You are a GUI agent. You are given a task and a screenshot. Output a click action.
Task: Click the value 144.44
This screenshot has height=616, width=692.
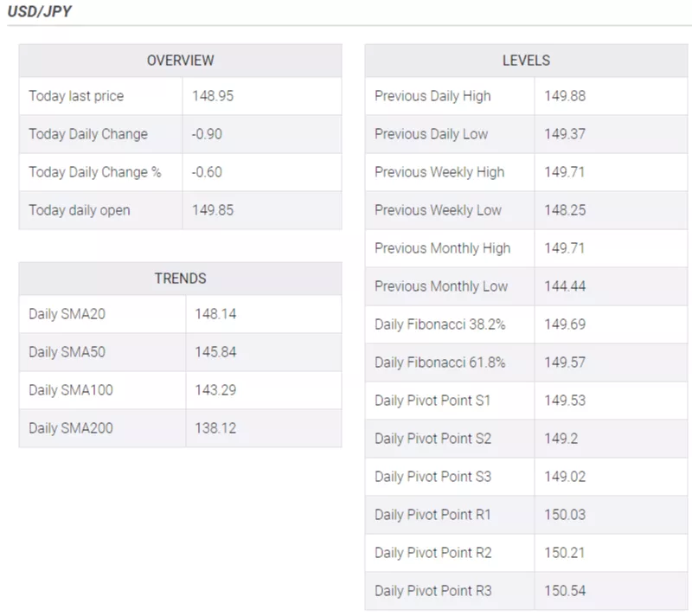565,286
